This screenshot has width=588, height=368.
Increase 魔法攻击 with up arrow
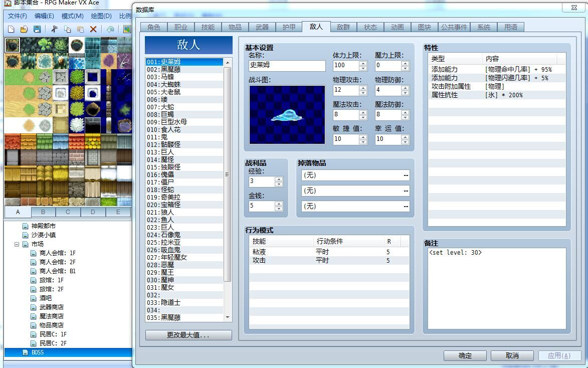(363, 112)
